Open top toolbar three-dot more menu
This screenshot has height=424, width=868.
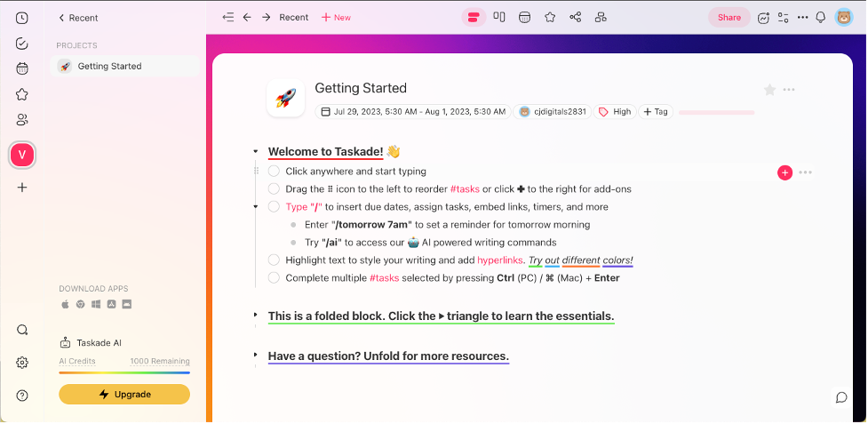click(x=802, y=18)
